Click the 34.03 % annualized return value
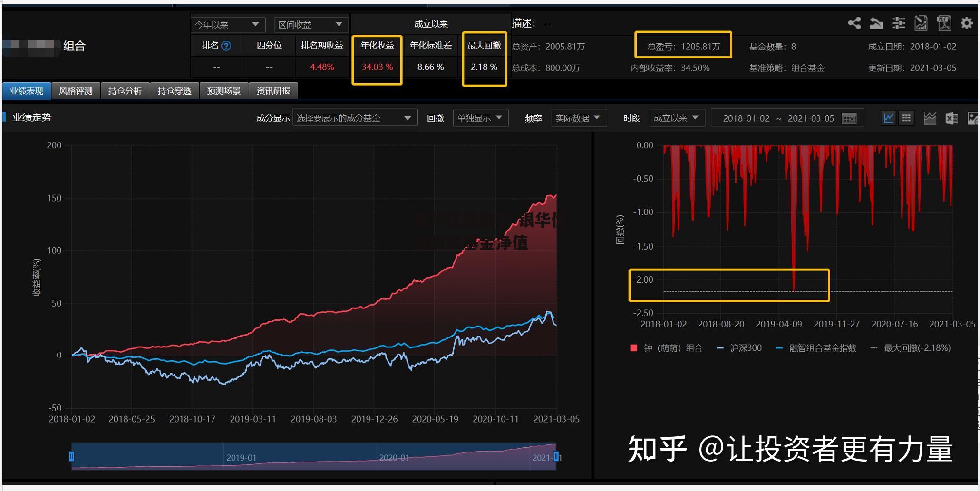980x491 pixels. click(377, 67)
